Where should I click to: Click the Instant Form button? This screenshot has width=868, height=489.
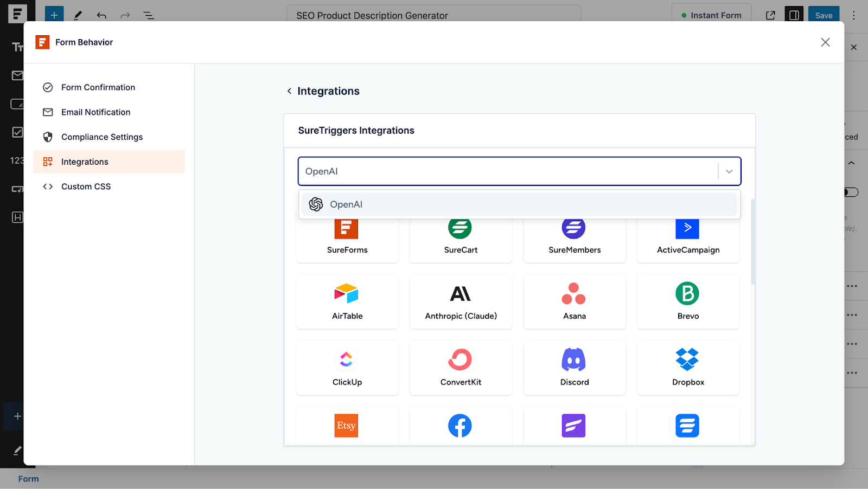coord(711,15)
